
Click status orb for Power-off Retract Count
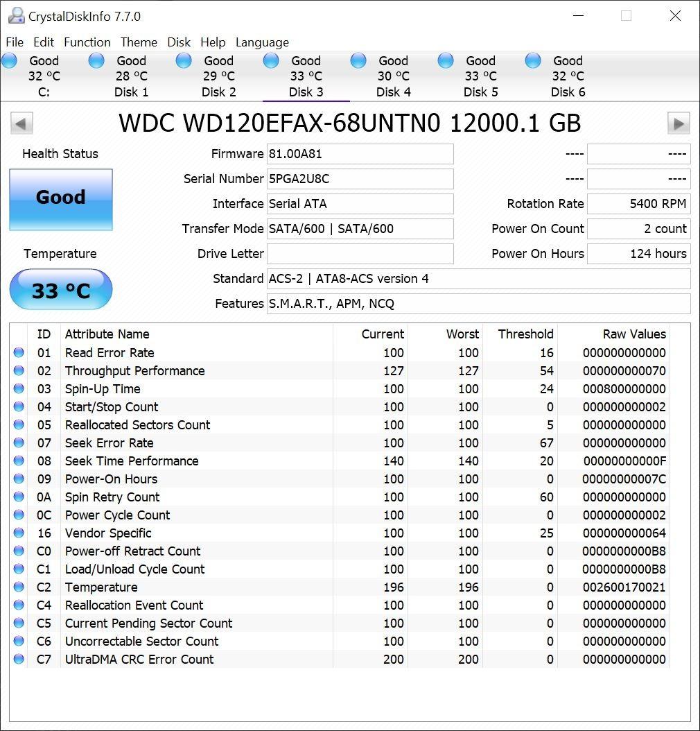click(x=19, y=551)
